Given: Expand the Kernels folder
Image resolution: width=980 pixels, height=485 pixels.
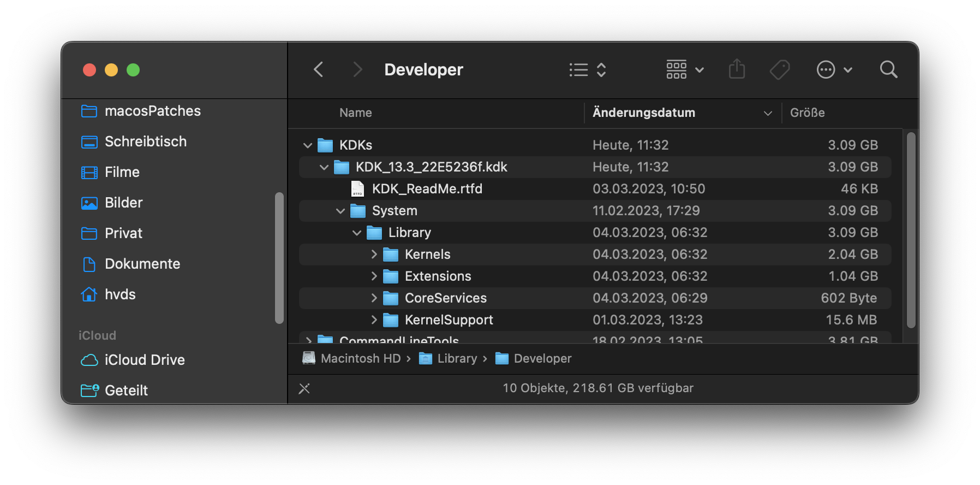Looking at the screenshot, I should (x=374, y=255).
